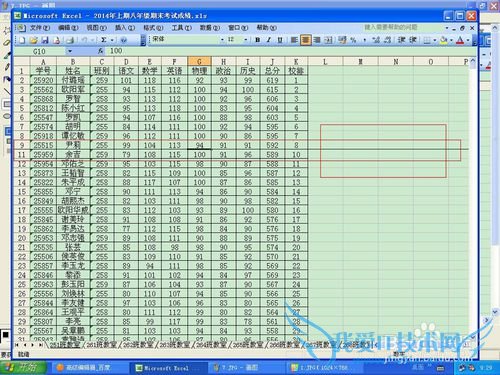500x375 pixels.
Task: Toggle italic formatting
Action: 269,40
